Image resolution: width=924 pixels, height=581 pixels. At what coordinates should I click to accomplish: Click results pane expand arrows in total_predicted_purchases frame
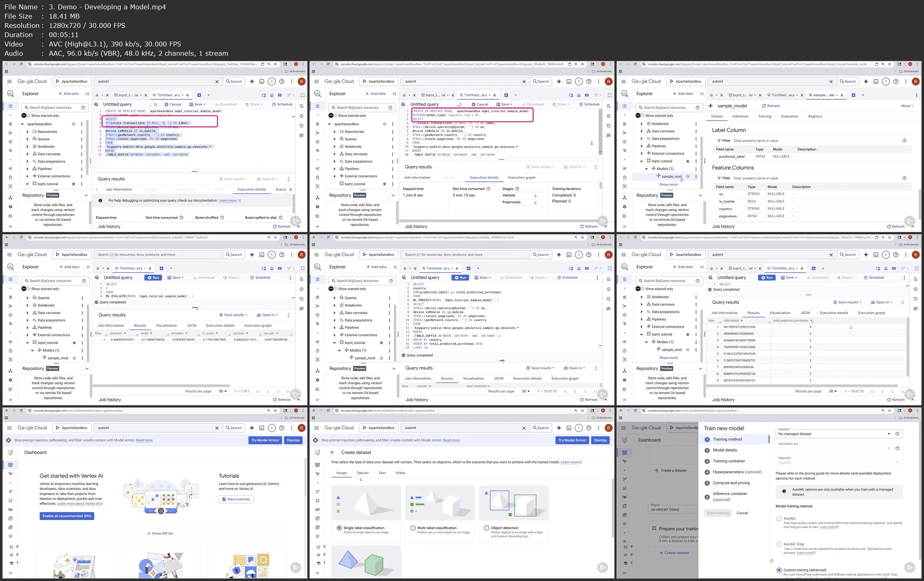tap(903, 302)
